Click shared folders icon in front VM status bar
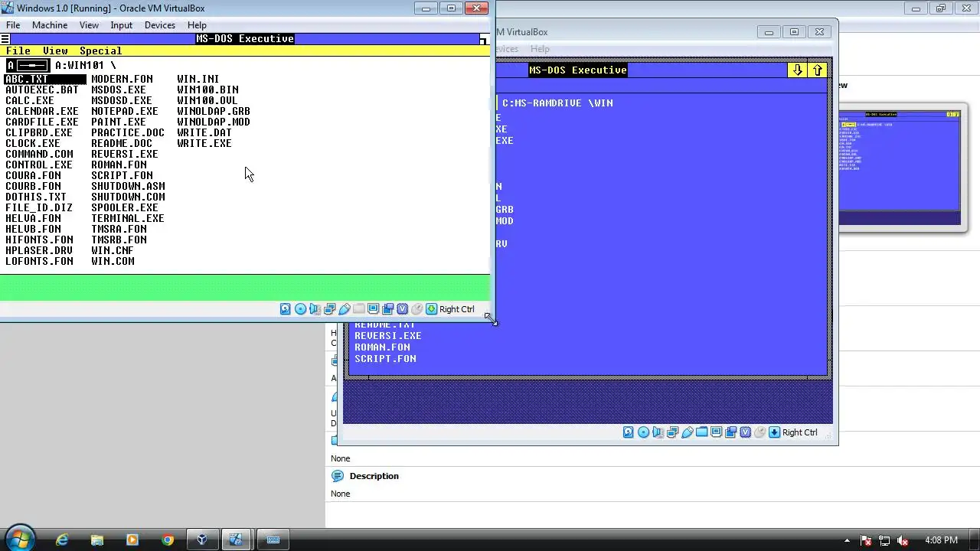This screenshot has height=551, width=980. 358,309
